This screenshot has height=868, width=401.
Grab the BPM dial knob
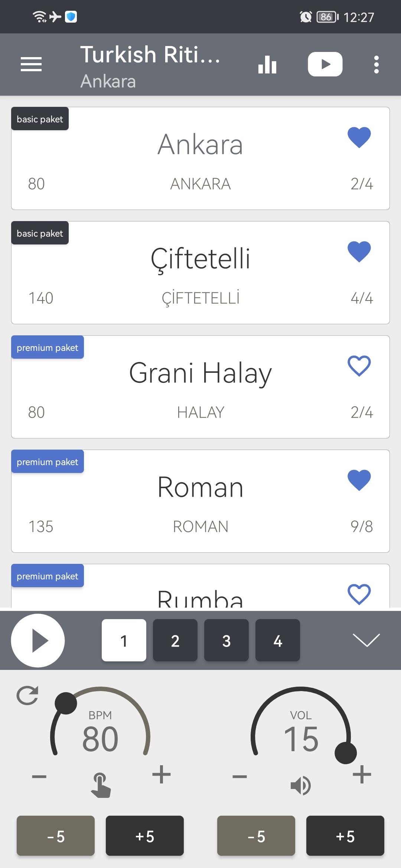[66, 703]
